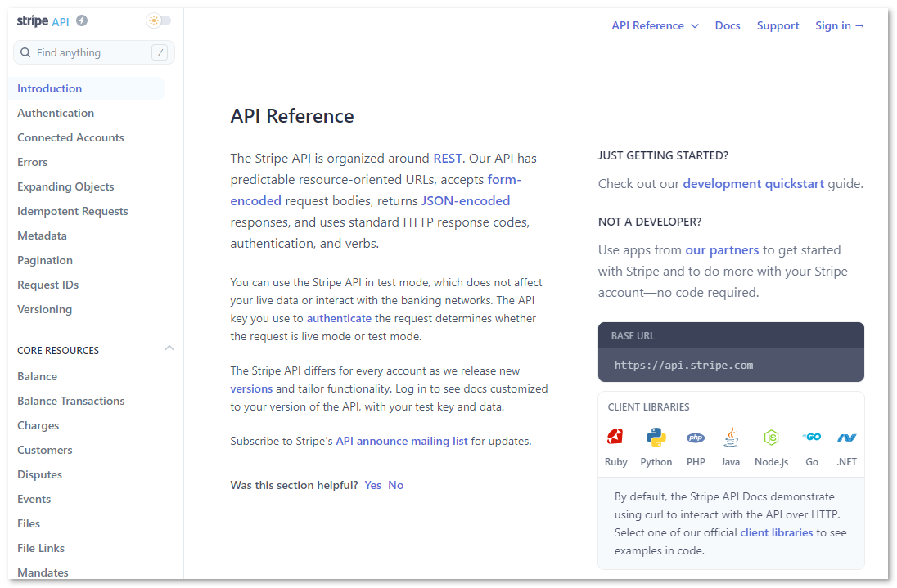Screen dimensions: 897x588
Task: Click the CLIENT LIBRARIES heading
Action: pyautogui.click(x=648, y=407)
